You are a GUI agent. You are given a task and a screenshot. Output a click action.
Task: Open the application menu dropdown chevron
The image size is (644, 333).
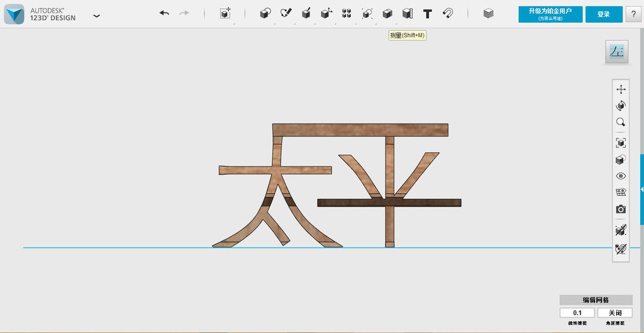pyautogui.click(x=96, y=16)
